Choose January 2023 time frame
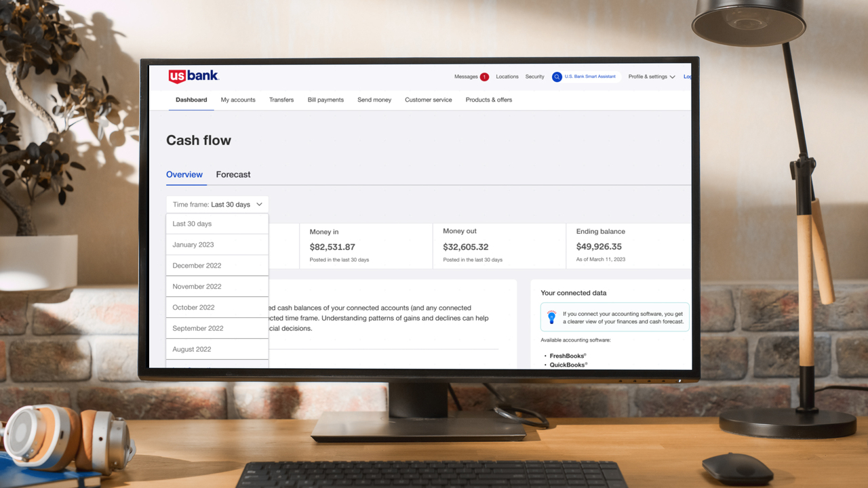Screen dimensions: 868x488 pos(217,245)
